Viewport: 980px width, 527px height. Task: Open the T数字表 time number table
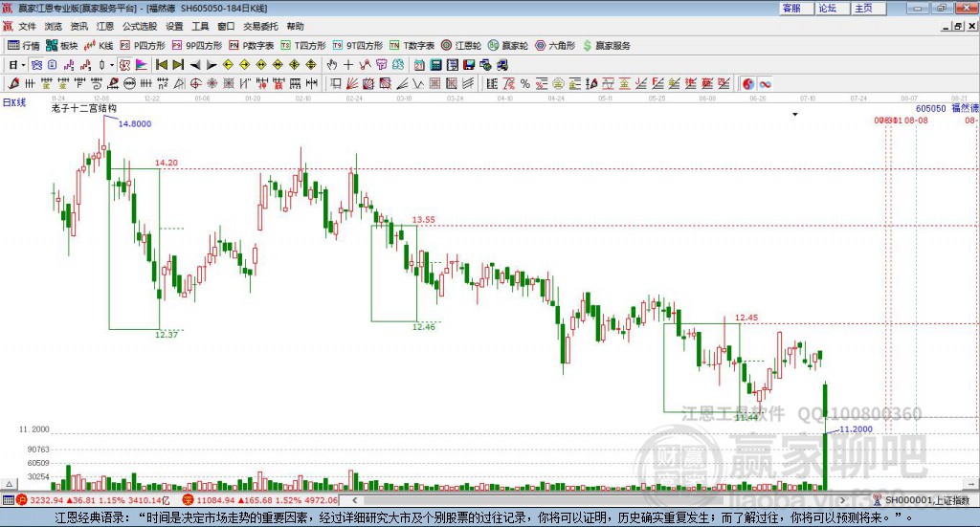pos(412,46)
